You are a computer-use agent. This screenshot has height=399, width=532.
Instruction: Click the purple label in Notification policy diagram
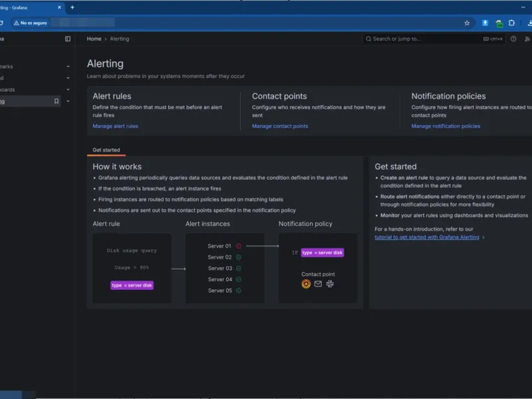click(323, 253)
